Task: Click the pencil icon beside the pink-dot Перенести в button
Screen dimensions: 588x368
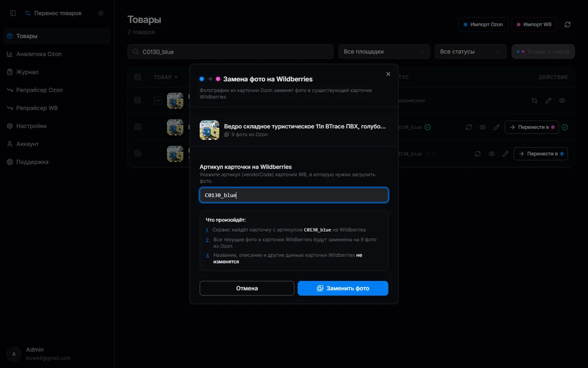Action: [x=497, y=127]
